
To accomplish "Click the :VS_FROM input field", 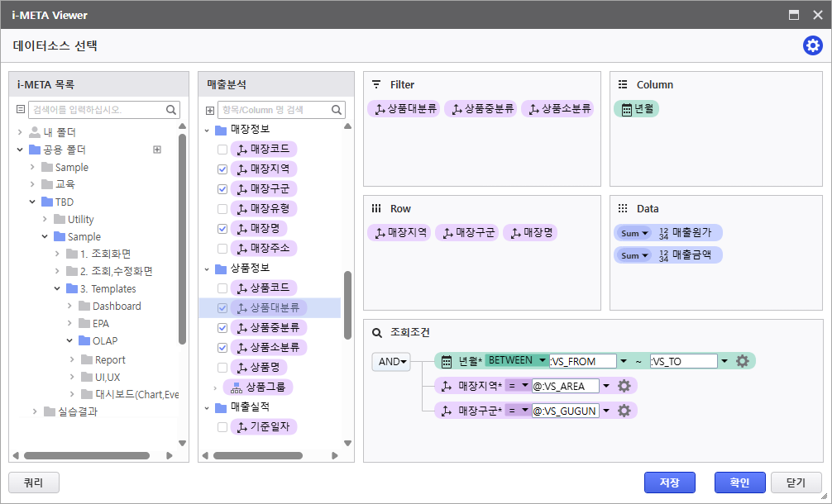I will click(x=583, y=361).
